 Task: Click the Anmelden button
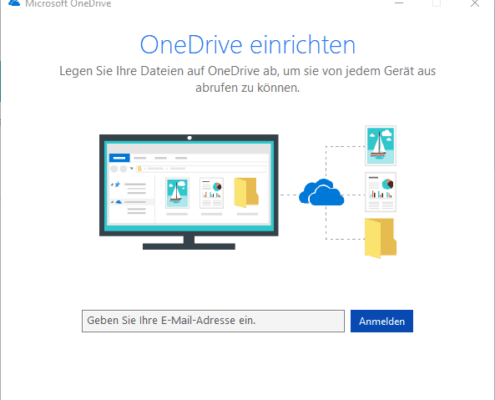382,321
